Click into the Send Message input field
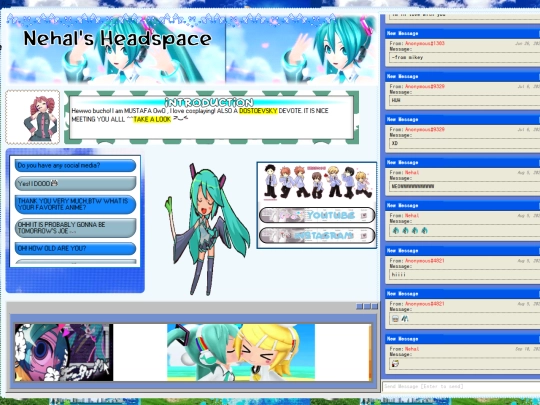This screenshot has height=405, width=540. tap(461, 386)
